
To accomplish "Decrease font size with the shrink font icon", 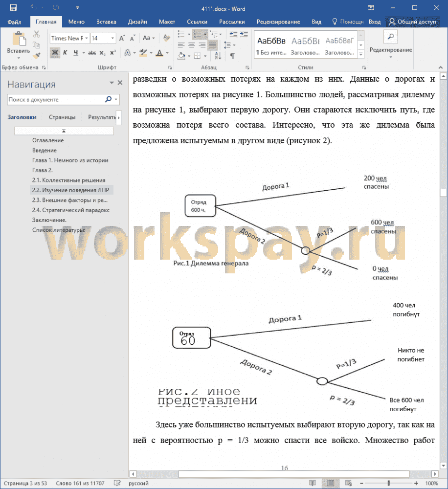I will (x=133, y=38).
